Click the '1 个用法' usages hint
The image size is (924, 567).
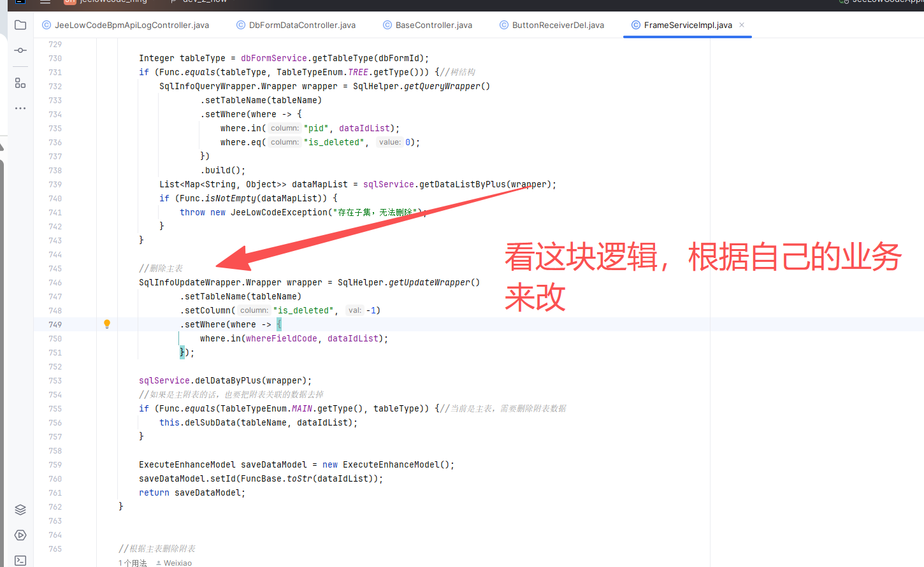click(133, 563)
